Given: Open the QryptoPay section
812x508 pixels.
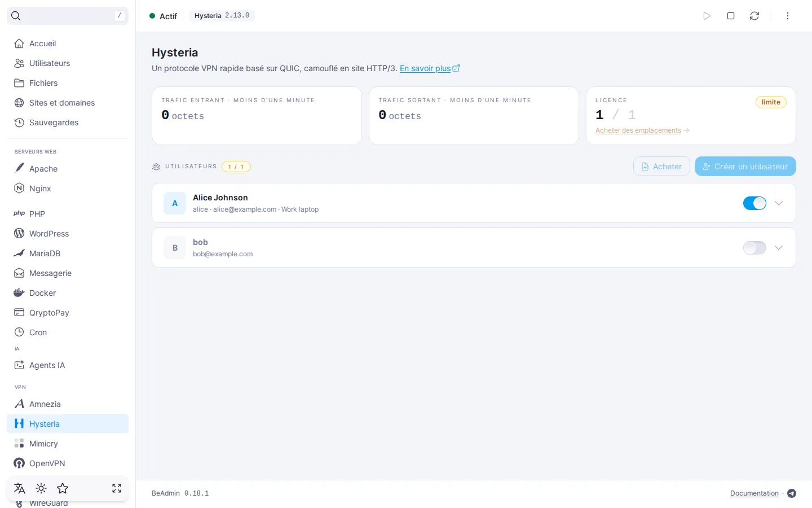Looking at the screenshot, I should 68,313.
